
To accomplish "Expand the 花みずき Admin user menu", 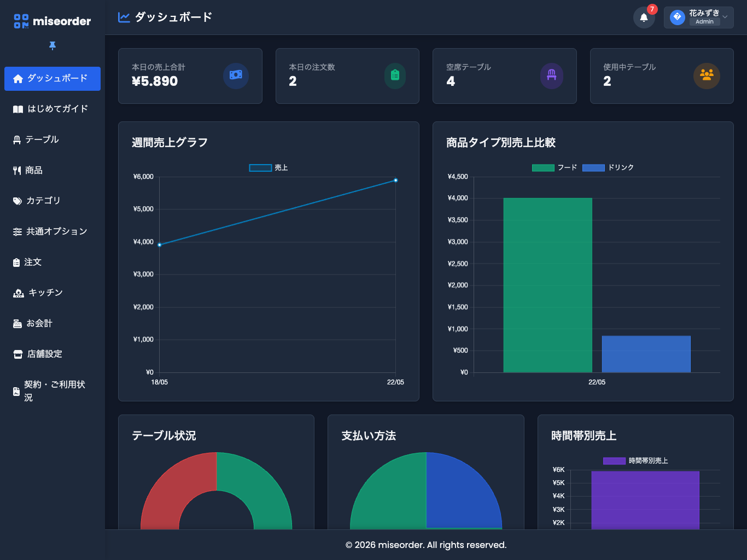I will pyautogui.click(x=699, y=17).
